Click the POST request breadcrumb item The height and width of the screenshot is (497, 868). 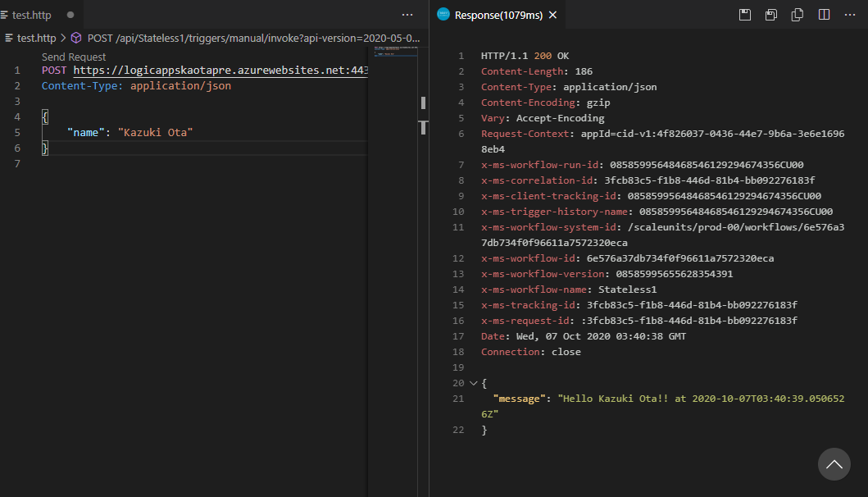[x=253, y=39]
